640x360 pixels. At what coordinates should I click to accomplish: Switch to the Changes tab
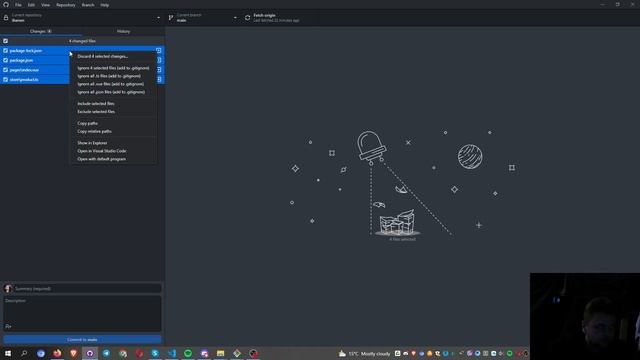41,31
